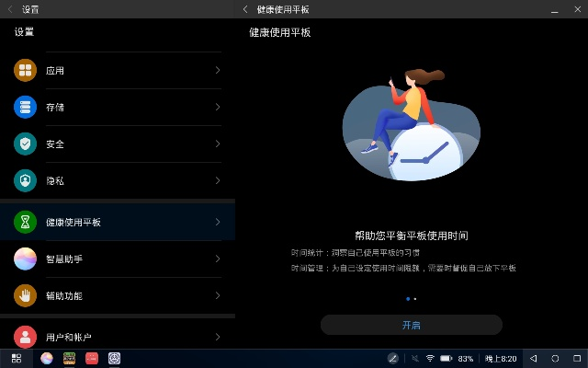
Task: Click the red 用户和帐户 icon
Action: tap(26, 337)
